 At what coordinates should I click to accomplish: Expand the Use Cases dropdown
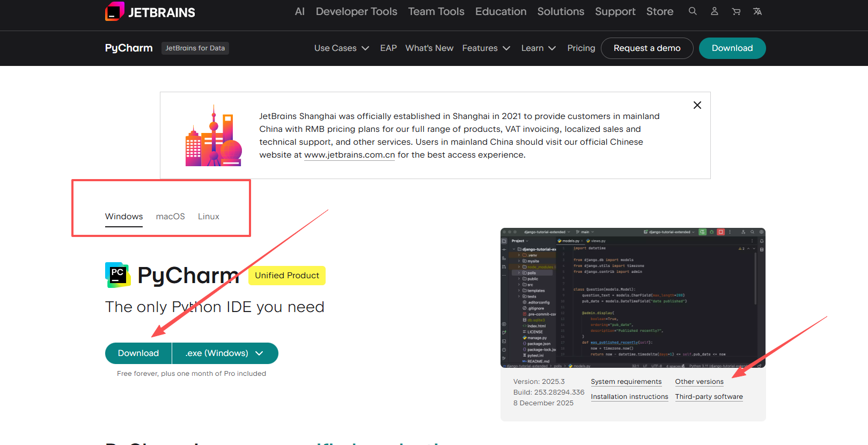point(342,48)
